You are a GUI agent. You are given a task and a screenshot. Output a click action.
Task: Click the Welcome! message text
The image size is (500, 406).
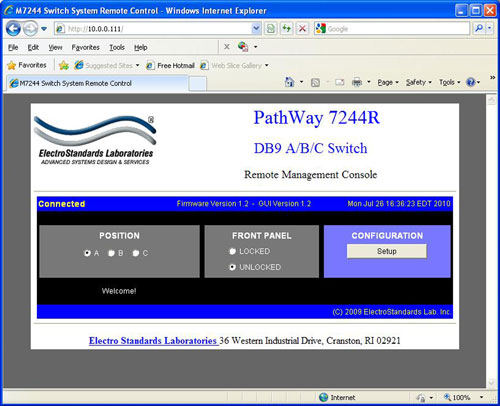point(119,291)
